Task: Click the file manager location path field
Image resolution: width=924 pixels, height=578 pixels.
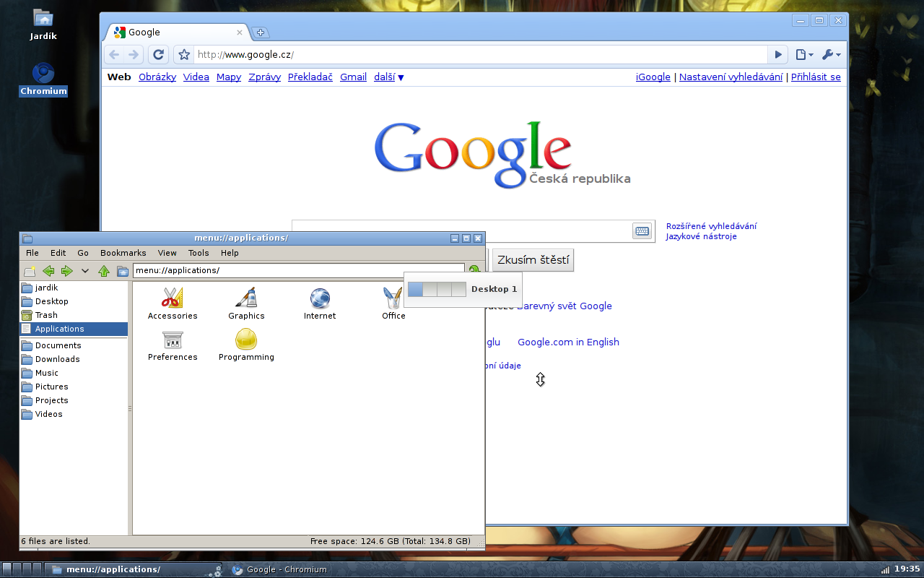Action: pyautogui.click(x=299, y=270)
